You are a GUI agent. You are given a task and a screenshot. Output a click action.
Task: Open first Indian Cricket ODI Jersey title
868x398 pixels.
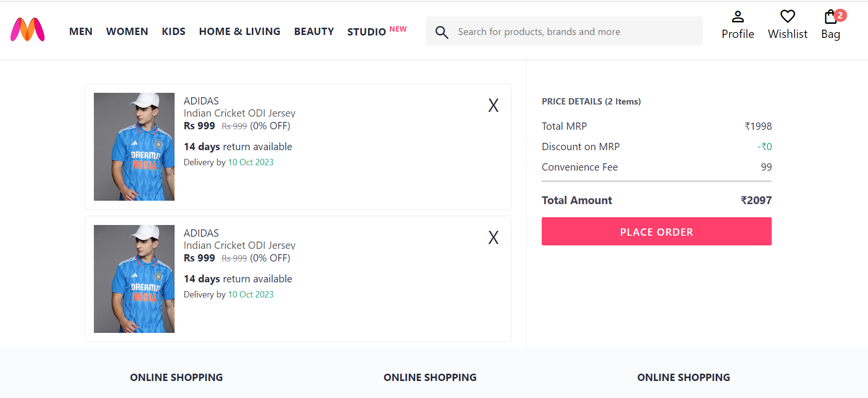click(x=239, y=113)
